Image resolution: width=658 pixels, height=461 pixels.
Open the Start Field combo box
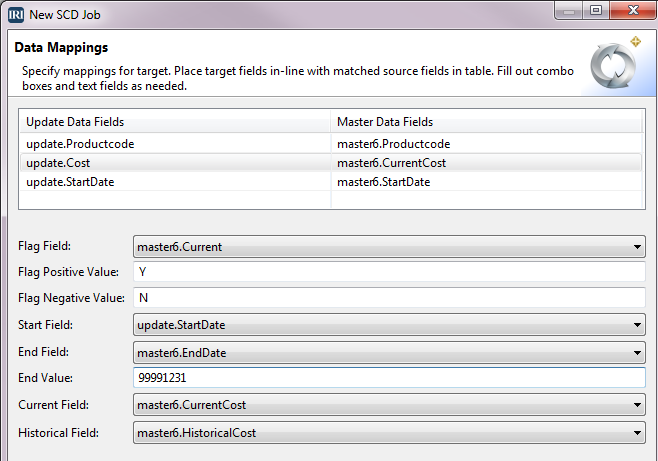click(389, 325)
